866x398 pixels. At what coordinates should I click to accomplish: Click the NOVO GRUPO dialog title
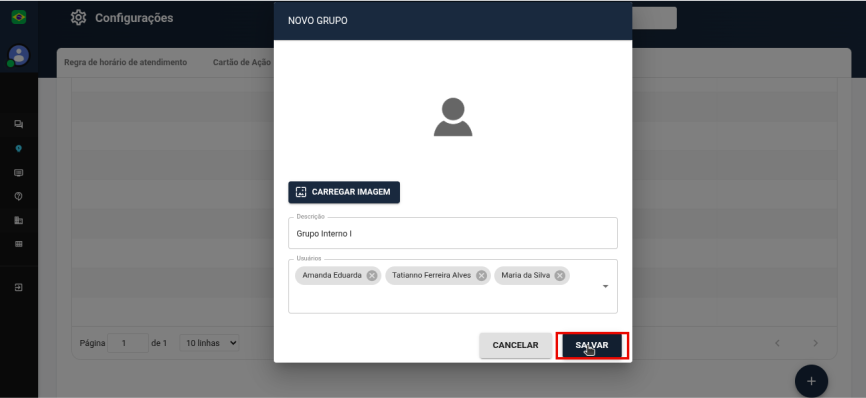[318, 21]
